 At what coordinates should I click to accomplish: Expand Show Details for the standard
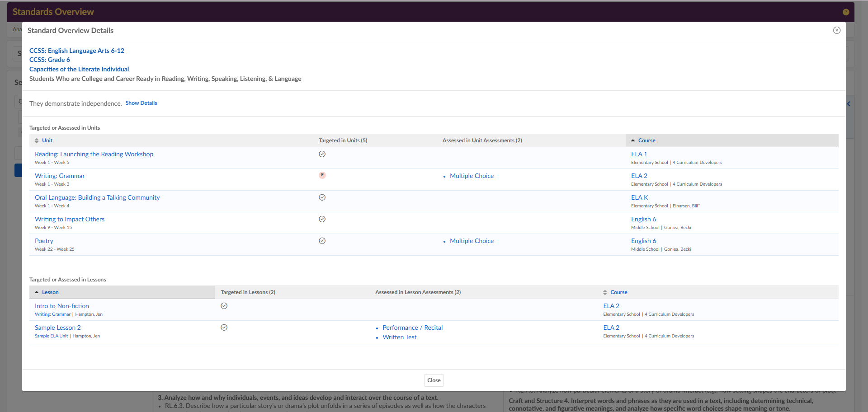coord(141,103)
